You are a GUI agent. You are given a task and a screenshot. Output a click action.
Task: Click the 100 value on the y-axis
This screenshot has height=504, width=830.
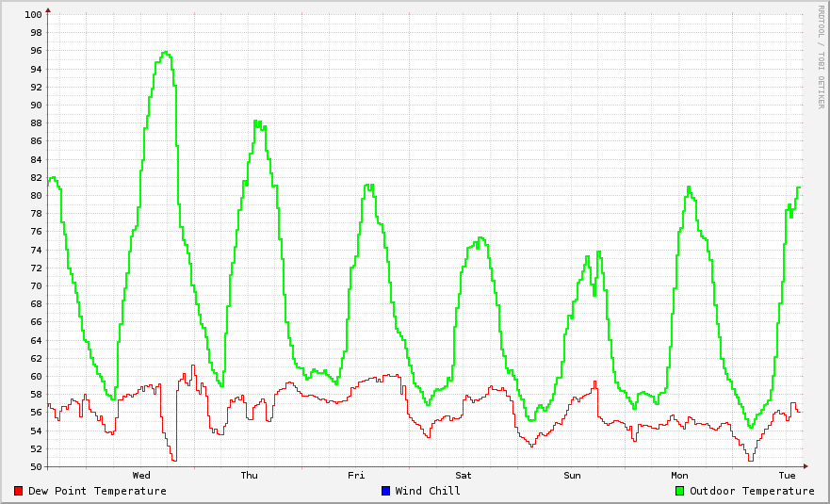(33, 14)
